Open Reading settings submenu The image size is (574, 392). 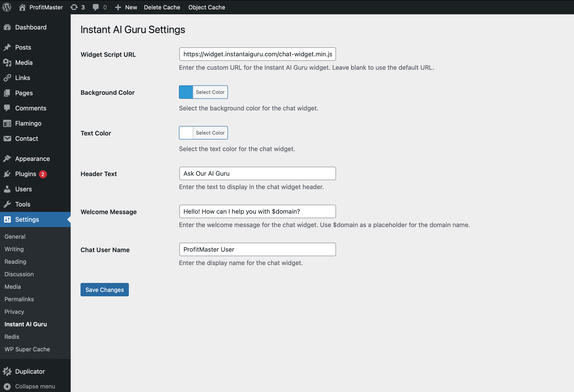15,261
